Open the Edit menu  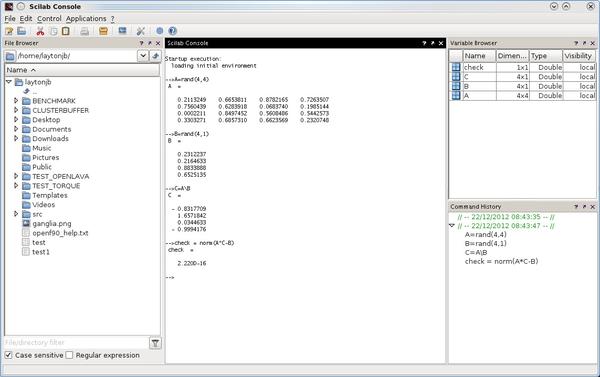pyautogui.click(x=26, y=18)
